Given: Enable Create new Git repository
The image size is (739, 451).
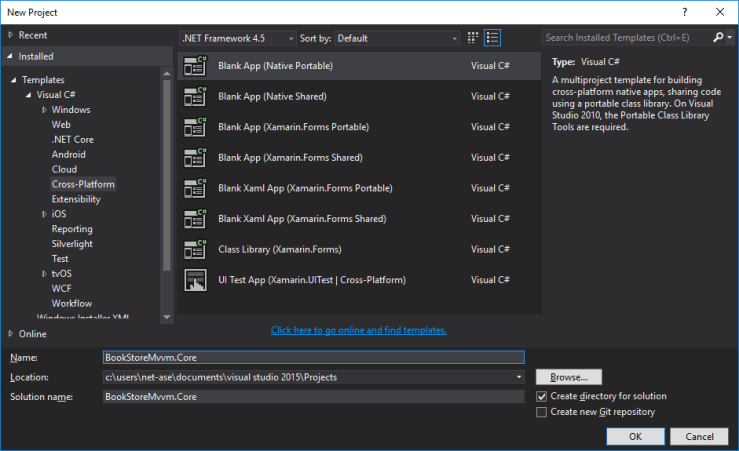Looking at the screenshot, I should pyautogui.click(x=542, y=412).
